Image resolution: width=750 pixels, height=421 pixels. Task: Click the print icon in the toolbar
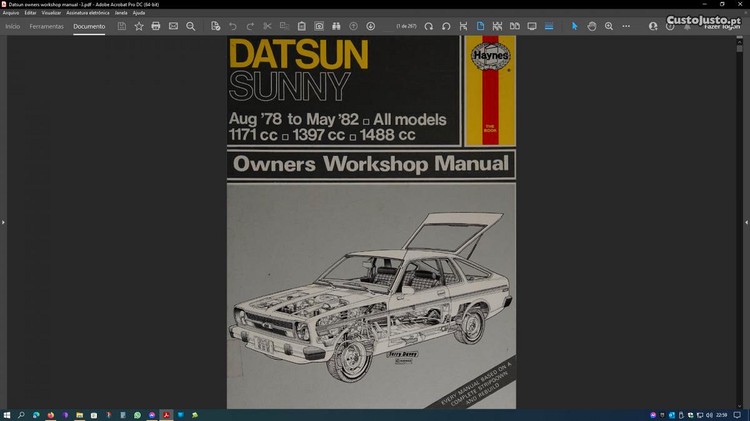(155, 26)
